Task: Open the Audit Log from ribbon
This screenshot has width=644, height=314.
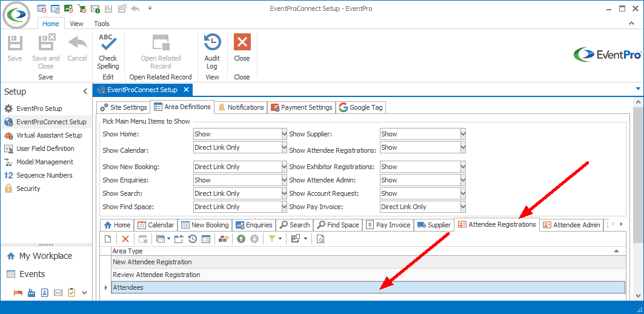Action: [212, 52]
